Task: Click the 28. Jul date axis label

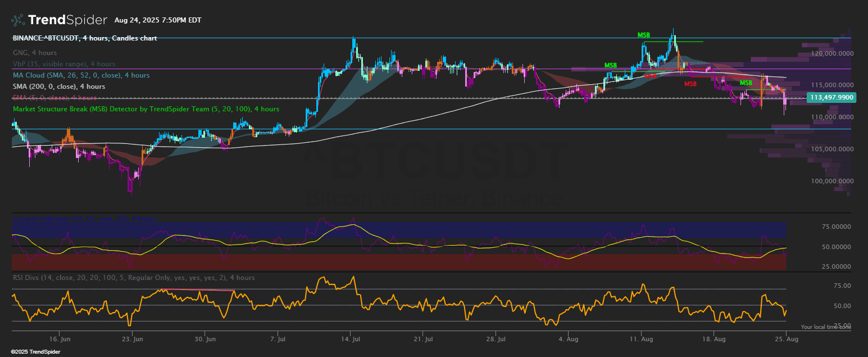Action: point(496,340)
